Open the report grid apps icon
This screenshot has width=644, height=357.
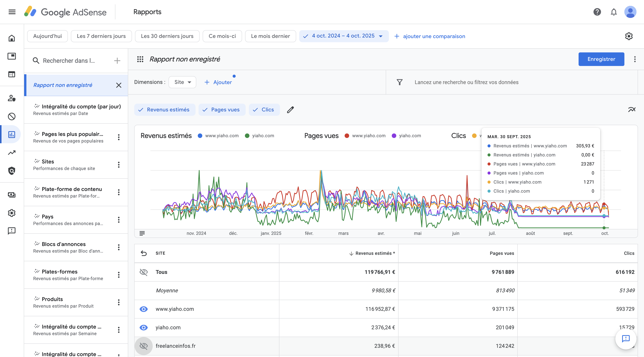pos(140,59)
